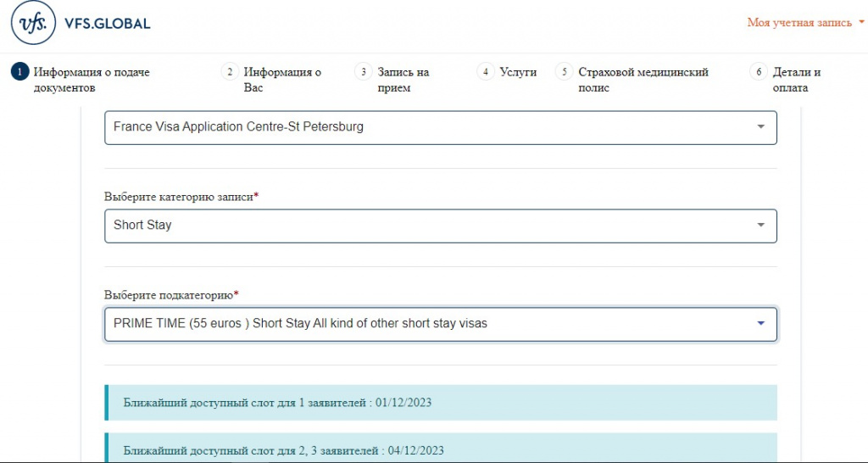The height and width of the screenshot is (463, 868).
Task: Click the arrow of the France Visa Application Centre field
Action: 760,127
